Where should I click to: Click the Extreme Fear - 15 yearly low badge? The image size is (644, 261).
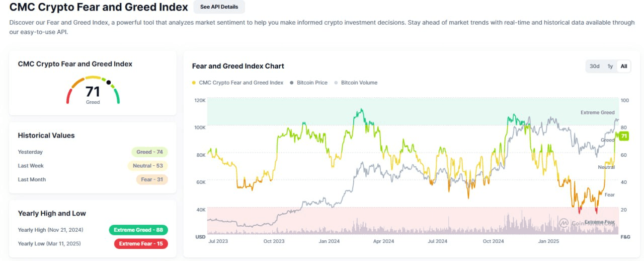pos(141,244)
